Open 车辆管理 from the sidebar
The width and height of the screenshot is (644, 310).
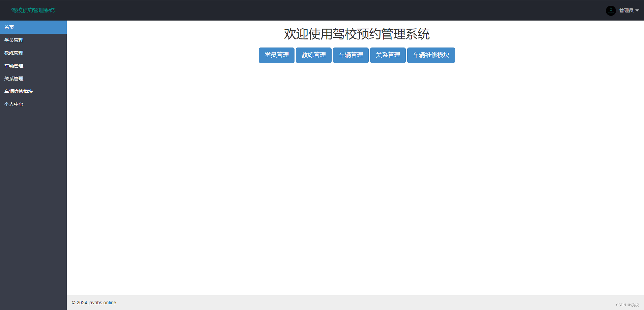pos(13,65)
